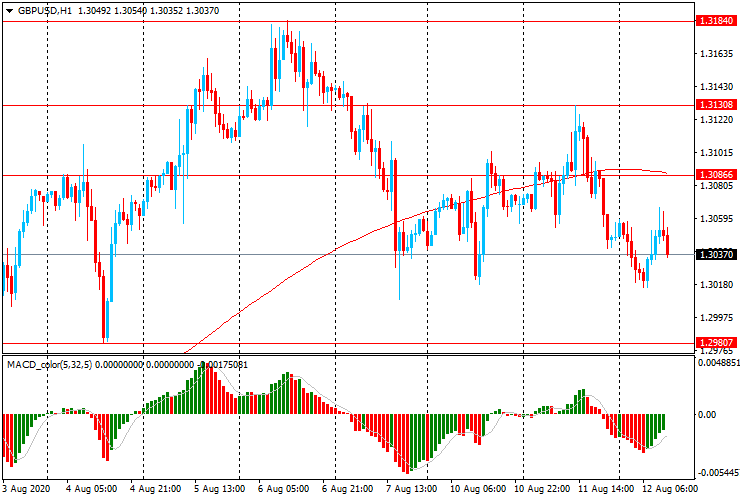Click the 6 Aug 21:00 time axis label
740x500 pixels.
(x=347, y=488)
